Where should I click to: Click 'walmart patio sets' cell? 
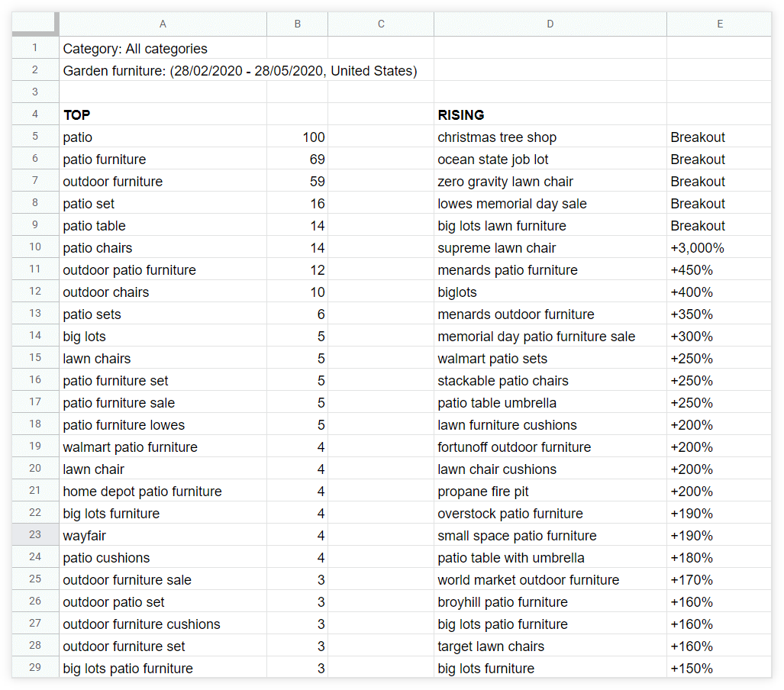[550, 358]
